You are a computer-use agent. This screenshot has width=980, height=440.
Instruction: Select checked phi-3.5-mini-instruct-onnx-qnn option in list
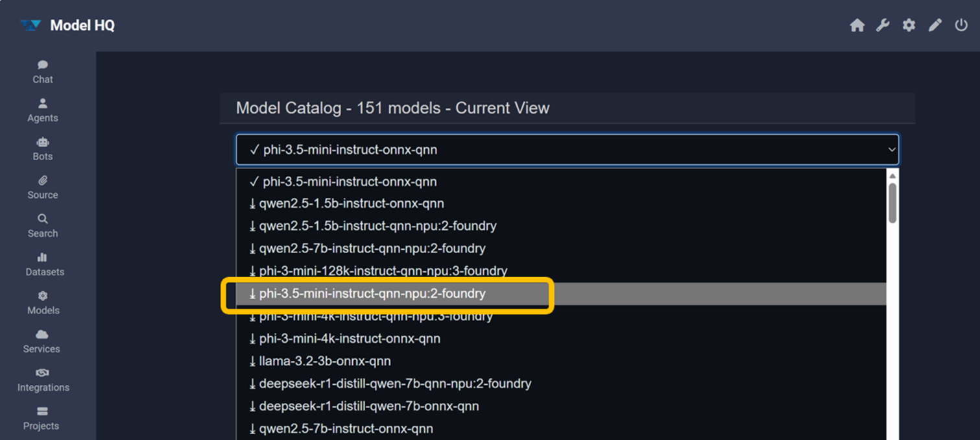pos(562,182)
